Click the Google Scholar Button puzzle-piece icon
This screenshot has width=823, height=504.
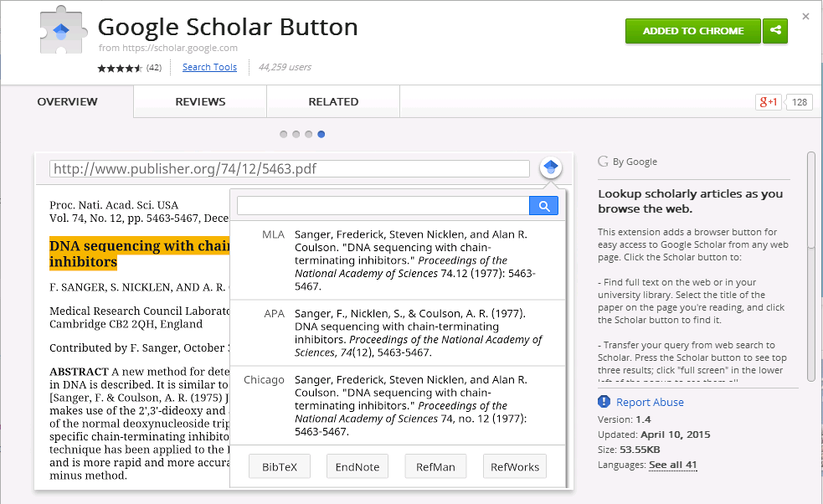(63, 30)
